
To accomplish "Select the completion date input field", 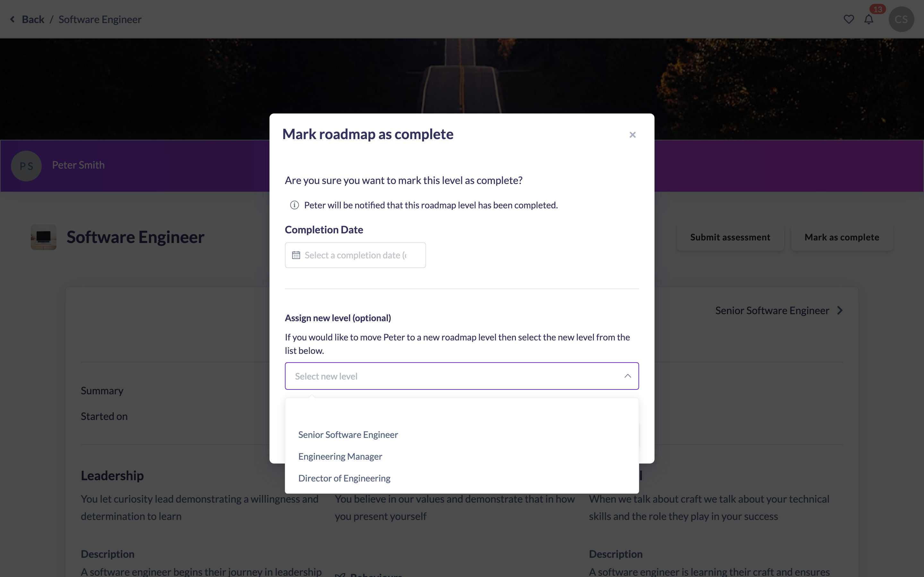I will (x=355, y=255).
